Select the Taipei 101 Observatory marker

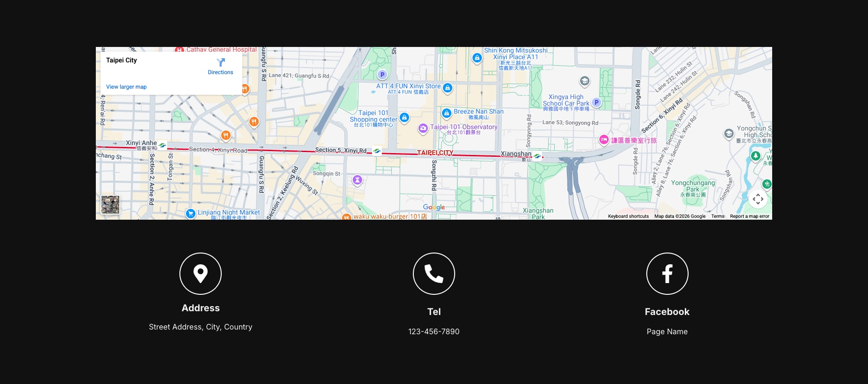[x=423, y=128]
